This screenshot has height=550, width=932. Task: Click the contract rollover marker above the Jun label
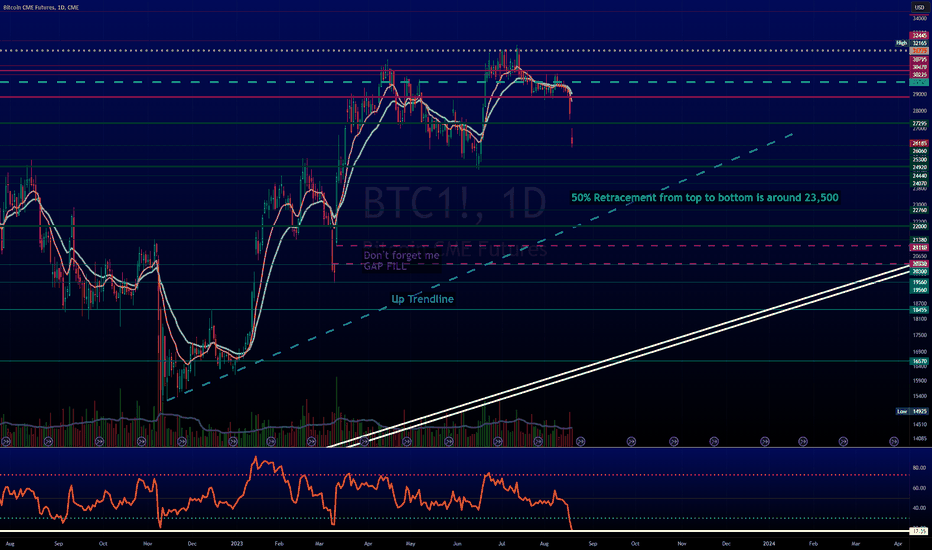449,441
